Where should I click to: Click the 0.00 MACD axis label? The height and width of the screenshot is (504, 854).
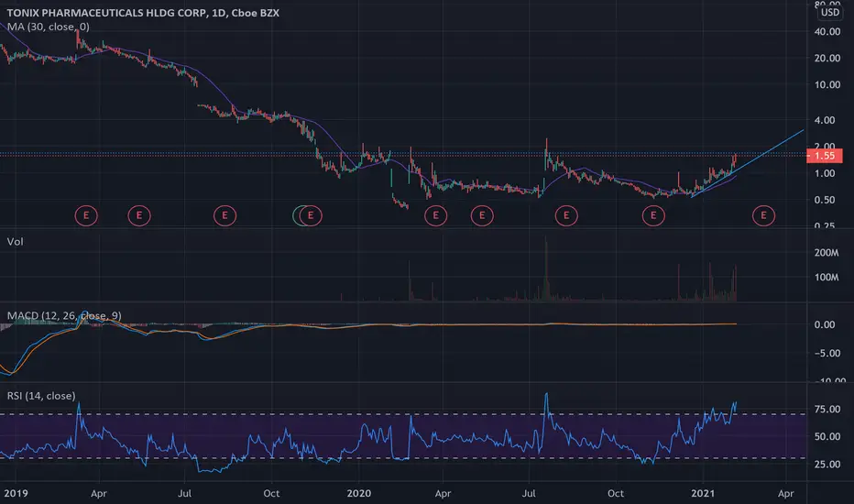pos(825,324)
